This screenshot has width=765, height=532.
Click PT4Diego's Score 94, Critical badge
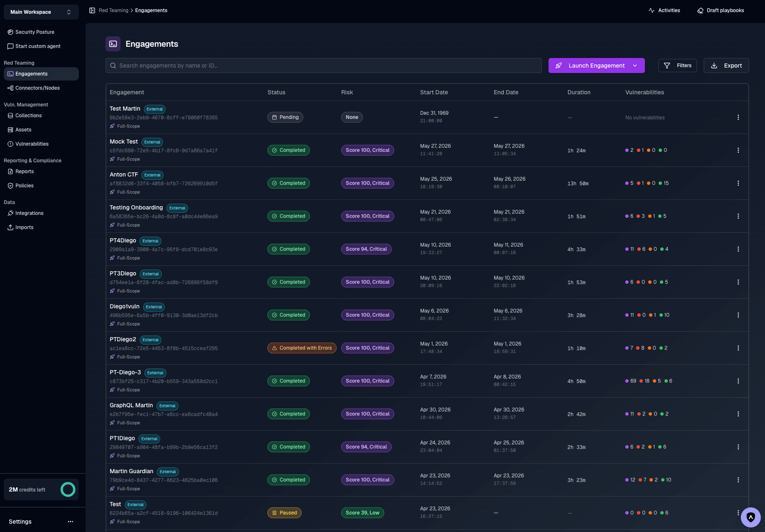tap(366, 249)
